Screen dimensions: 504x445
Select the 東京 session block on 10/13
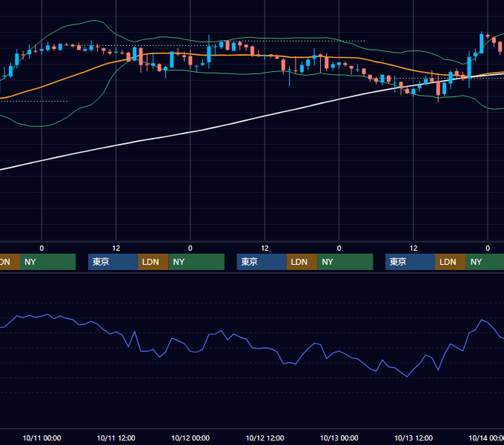click(x=410, y=262)
